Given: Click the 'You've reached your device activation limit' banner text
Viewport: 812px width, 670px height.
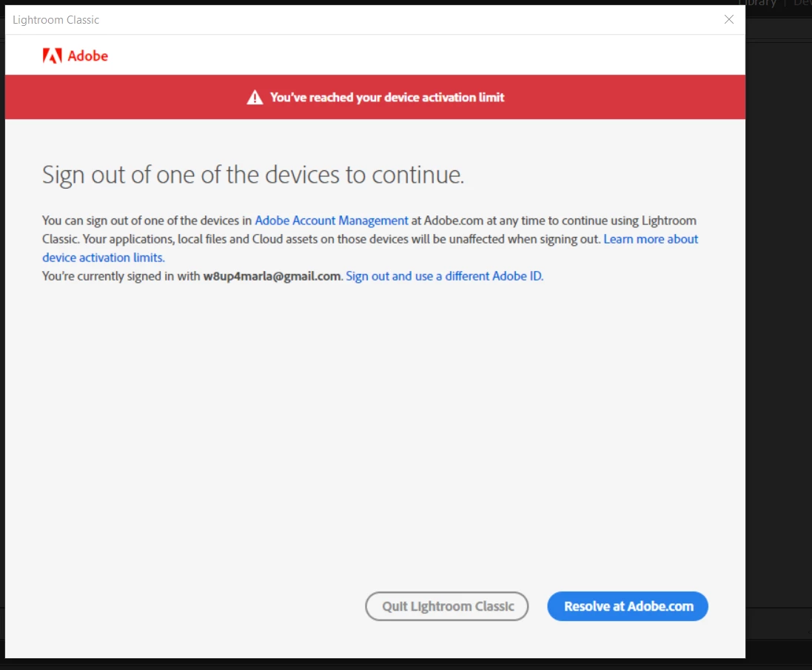Looking at the screenshot, I should 387,97.
